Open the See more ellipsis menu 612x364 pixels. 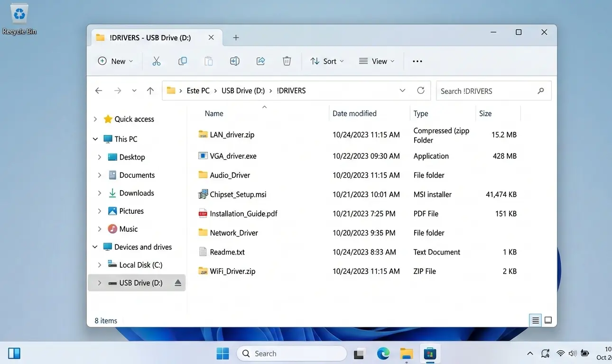[417, 61]
